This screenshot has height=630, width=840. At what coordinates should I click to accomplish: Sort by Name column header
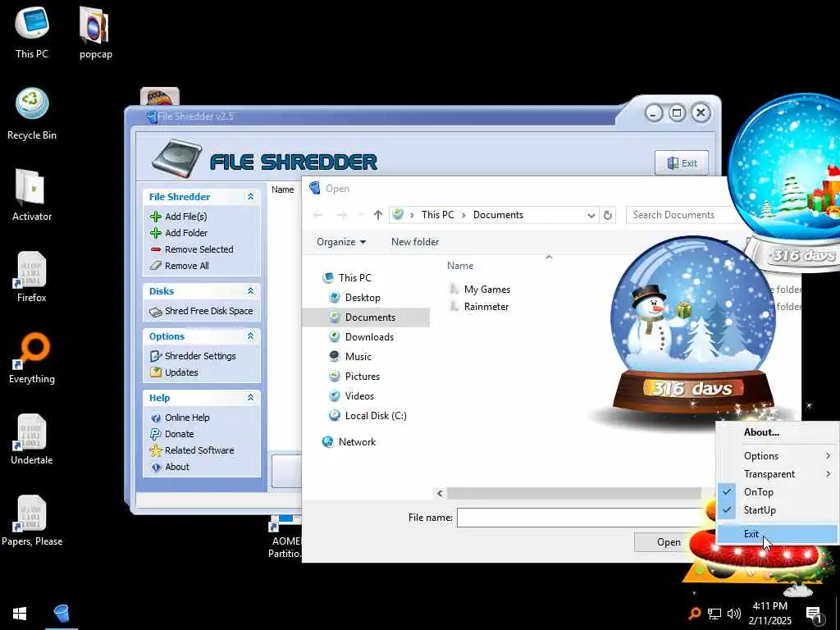pyautogui.click(x=460, y=266)
